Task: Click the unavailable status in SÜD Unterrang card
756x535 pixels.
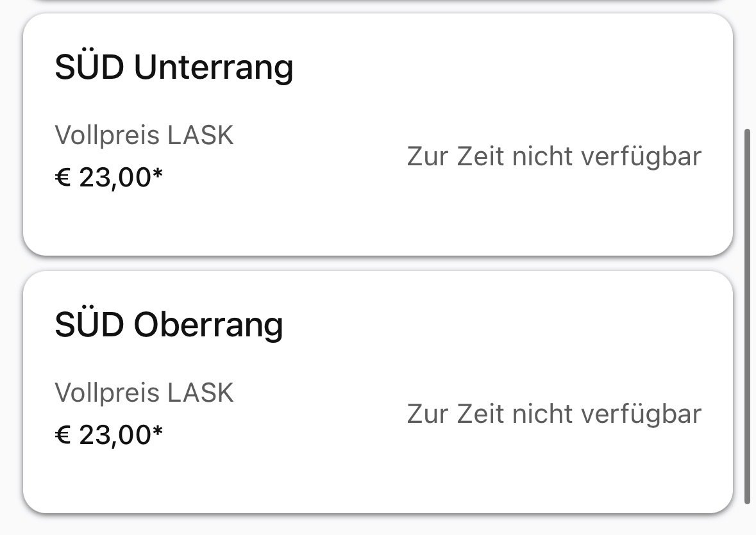Action: [x=554, y=157]
